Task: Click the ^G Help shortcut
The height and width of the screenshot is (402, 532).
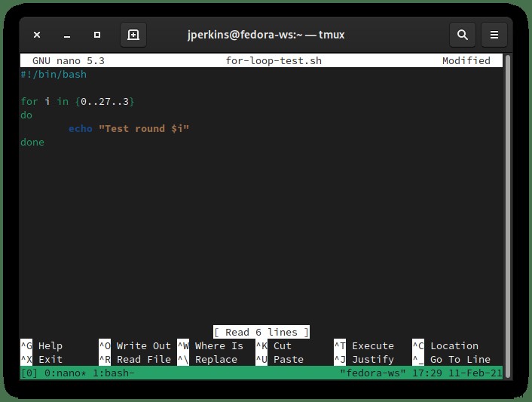Action: [41, 345]
